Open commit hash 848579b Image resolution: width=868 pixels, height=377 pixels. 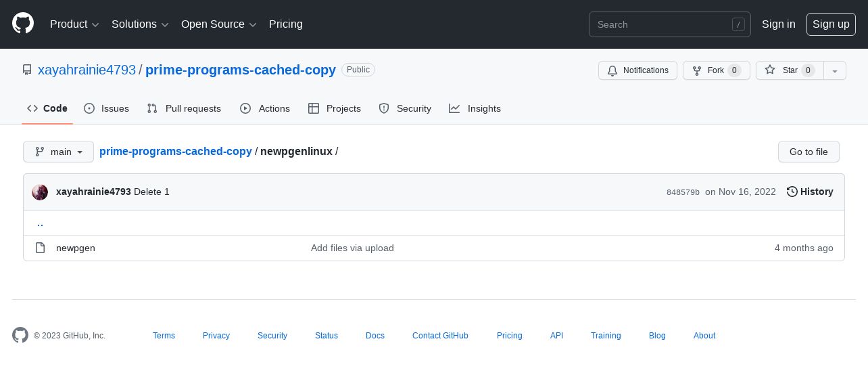coord(683,192)
